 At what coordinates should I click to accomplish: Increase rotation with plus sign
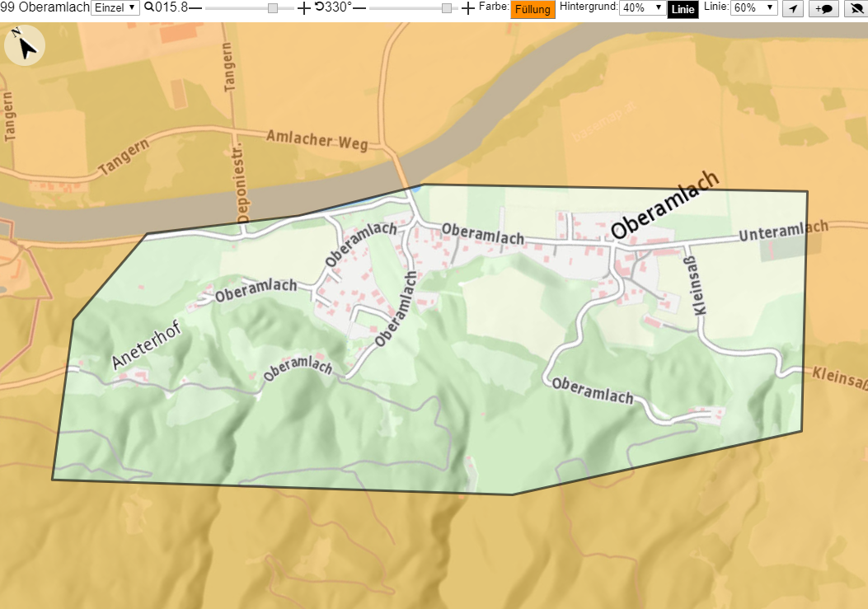point(467,8)
